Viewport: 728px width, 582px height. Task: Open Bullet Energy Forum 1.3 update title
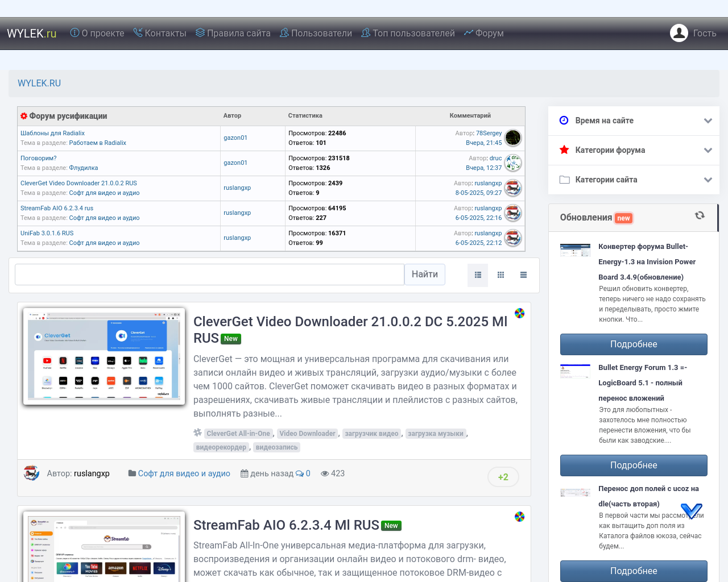[x=643, y=383]
